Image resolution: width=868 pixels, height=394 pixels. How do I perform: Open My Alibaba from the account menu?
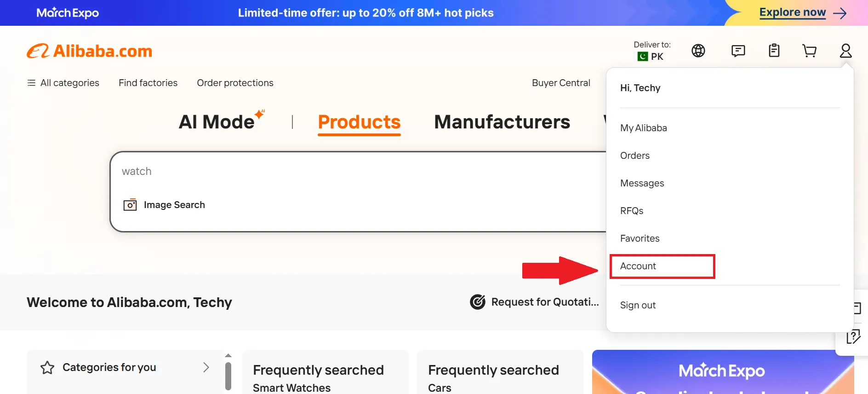(643, 128)
